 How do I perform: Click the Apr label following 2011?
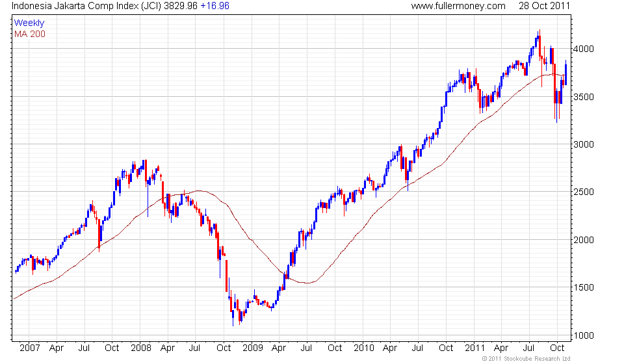click(501, 348)
